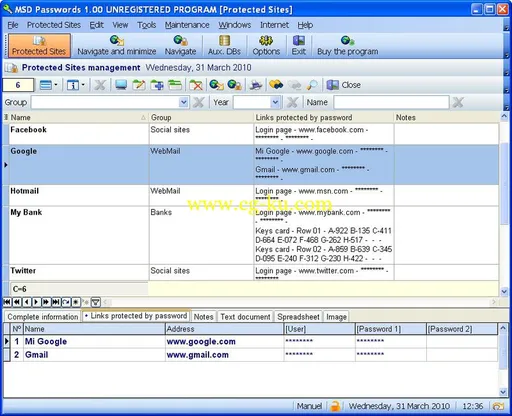
Task: Clear the Name filter with X
Action: (458, 102)
